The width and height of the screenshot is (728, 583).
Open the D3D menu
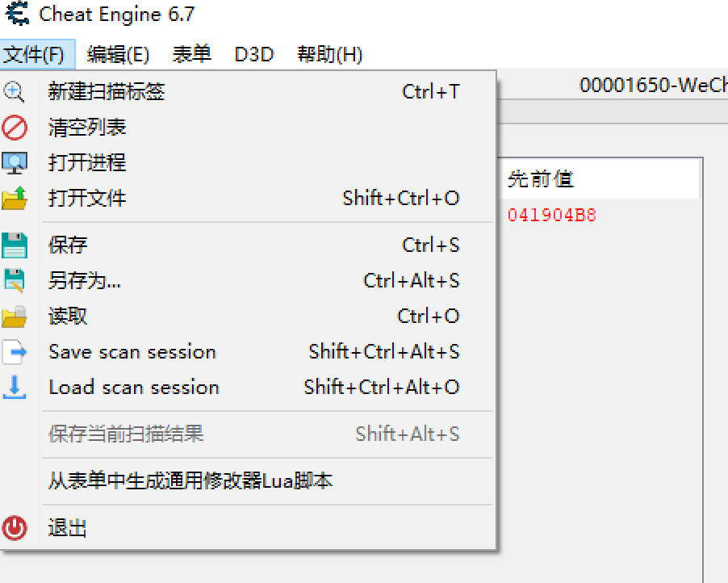point(254,54)
